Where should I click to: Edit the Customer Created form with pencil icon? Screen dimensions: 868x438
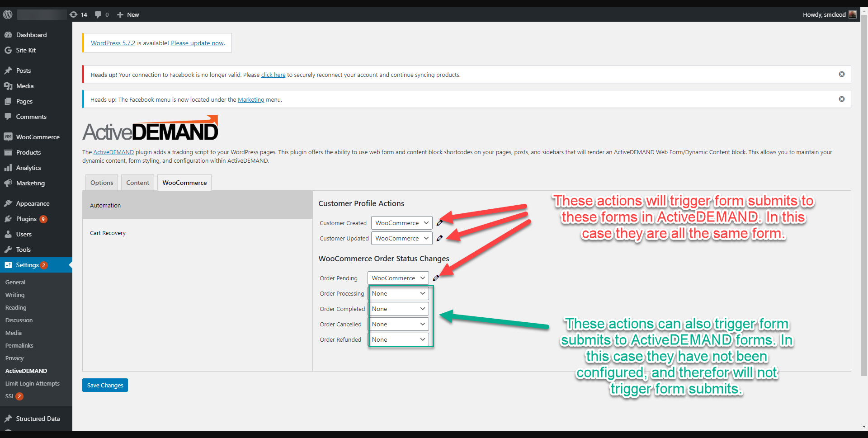point(439,223)
